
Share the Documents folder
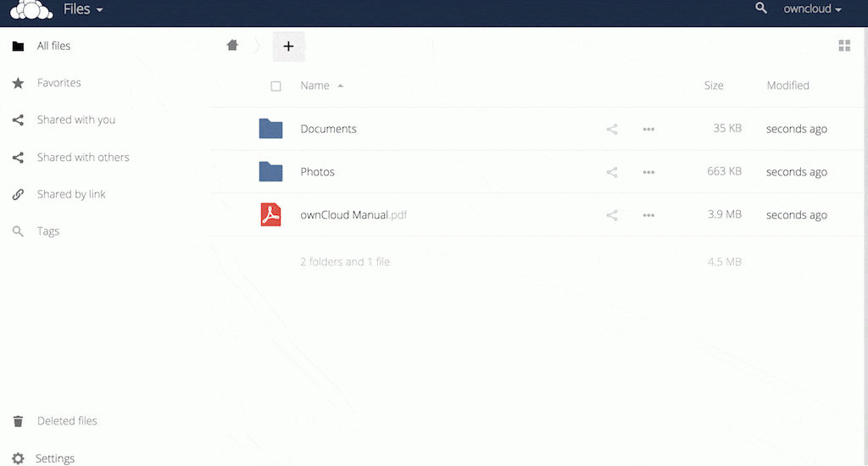(x=612, y=129)
